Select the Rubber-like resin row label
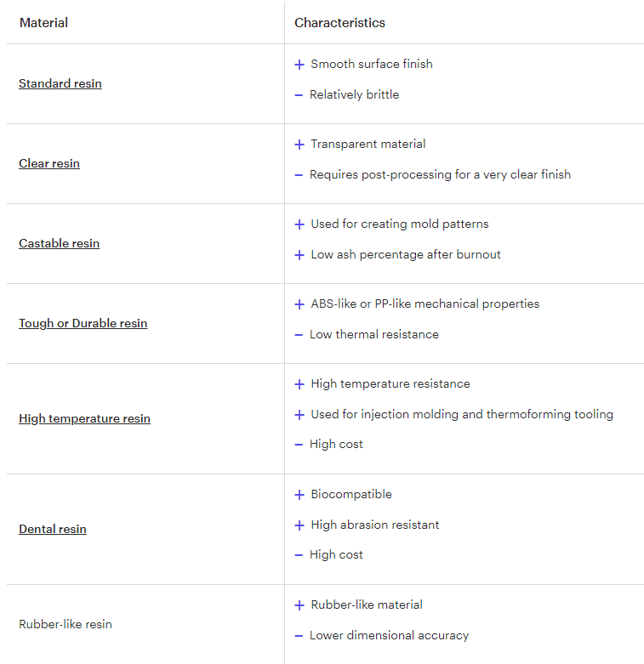Viewport: 644px width, 664px height. click(66, 624)
